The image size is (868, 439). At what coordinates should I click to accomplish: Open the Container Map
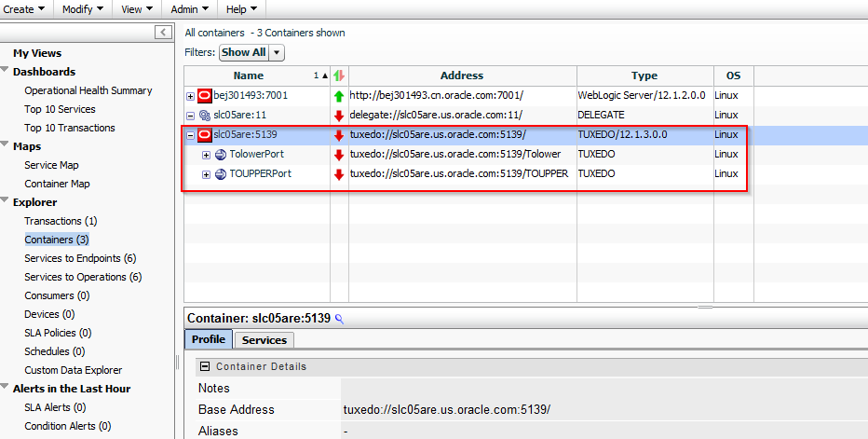click(57, 184)
